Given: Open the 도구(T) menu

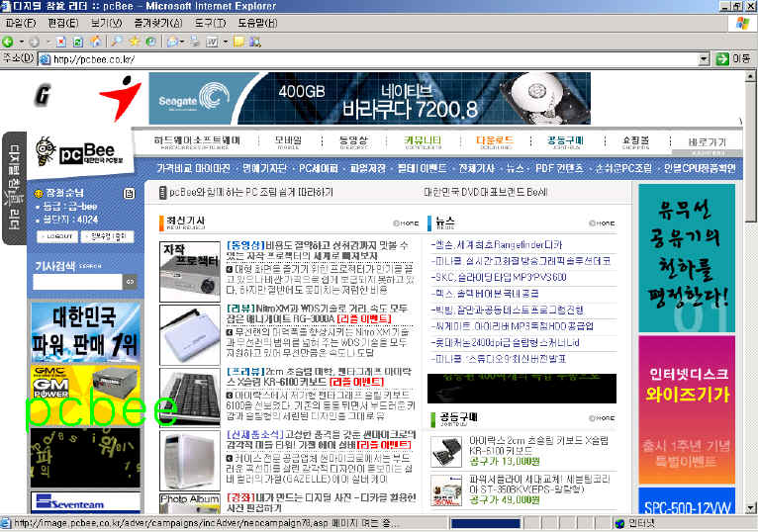Looking at the screenshot, I should point(211,23).
